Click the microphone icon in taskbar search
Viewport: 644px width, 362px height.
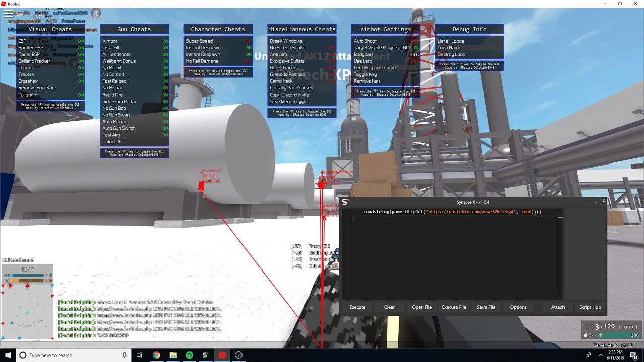(x=125, y=355)
